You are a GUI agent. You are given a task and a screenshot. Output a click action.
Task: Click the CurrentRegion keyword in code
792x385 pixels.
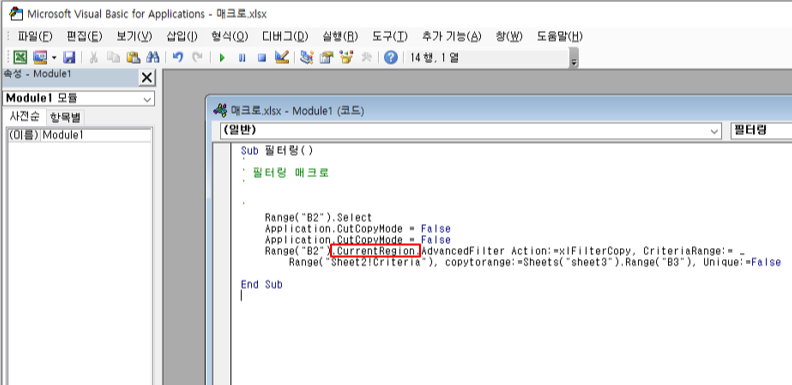(377, 251)
